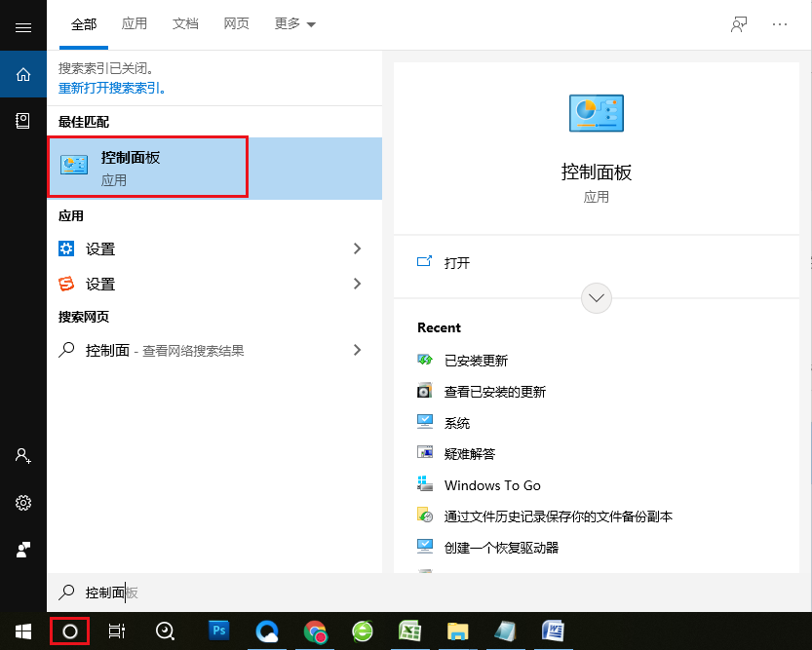
Task: Click the 控制面板 title in preview pane
Action: 596,172
